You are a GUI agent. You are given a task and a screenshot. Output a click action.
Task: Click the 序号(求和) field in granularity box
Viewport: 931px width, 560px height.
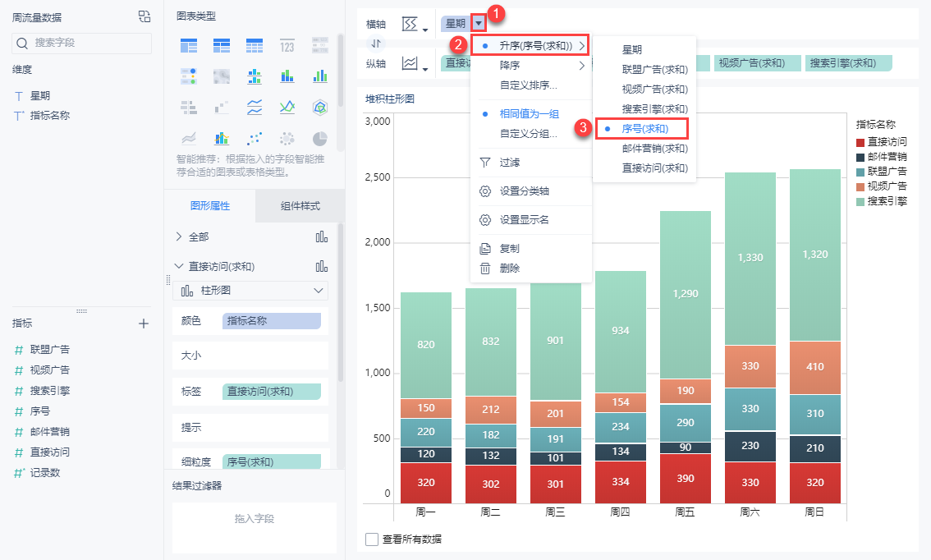coord(272,461)
